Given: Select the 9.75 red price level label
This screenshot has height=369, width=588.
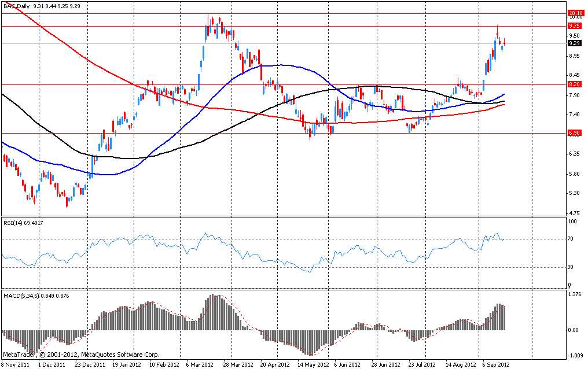Looking at the screenshot, I should 575,26.
